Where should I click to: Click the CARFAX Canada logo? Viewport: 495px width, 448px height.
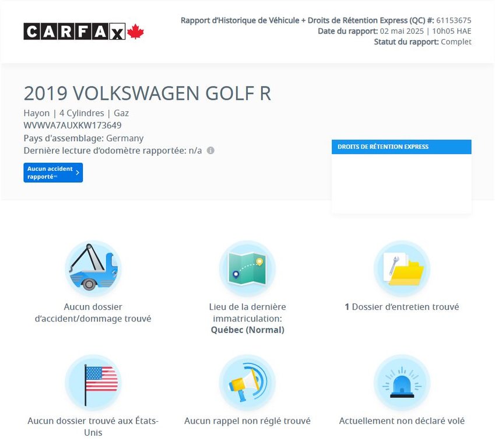[x=83, y=32]
